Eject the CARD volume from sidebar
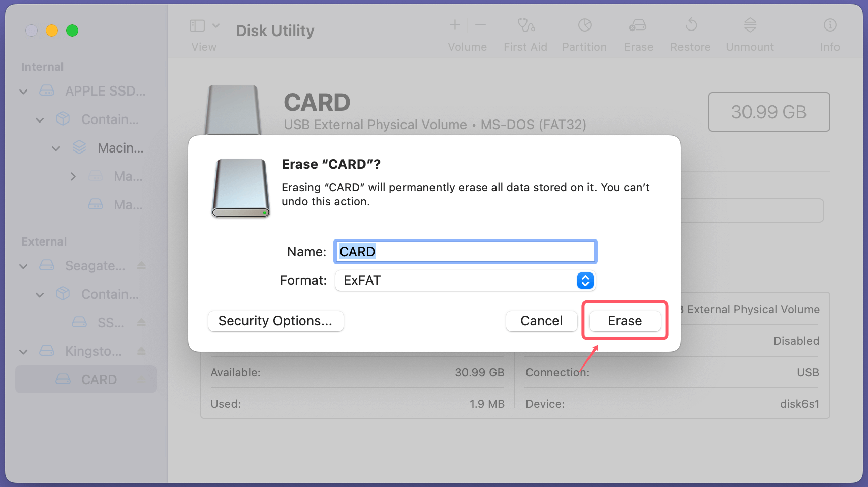 tap(142, 379)
